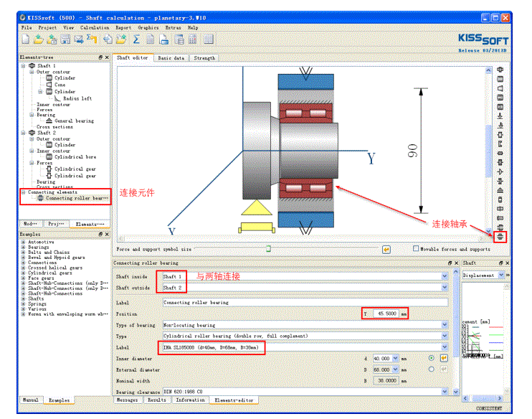Click the general bearing triangle icon, right toolbar
This screenshot has width=532, height=419.
point(500,190)
